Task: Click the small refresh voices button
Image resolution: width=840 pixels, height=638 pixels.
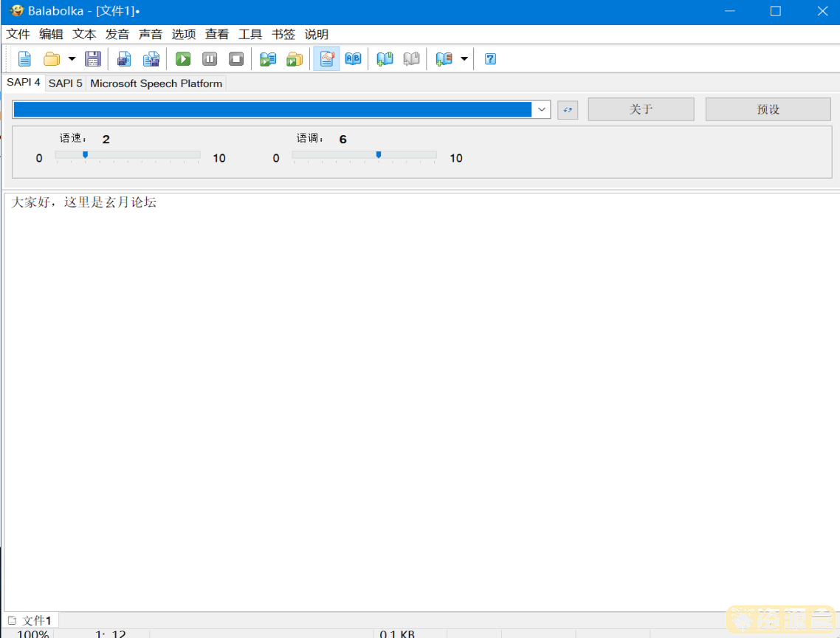Action: click(x=568, y=110)
